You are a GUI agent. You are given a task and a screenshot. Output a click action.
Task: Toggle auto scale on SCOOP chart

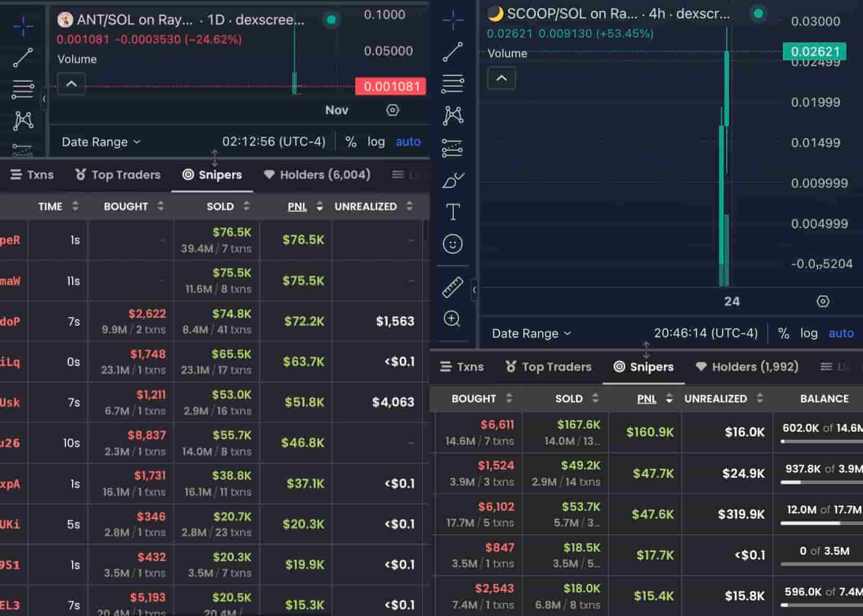tap(841, 333)
